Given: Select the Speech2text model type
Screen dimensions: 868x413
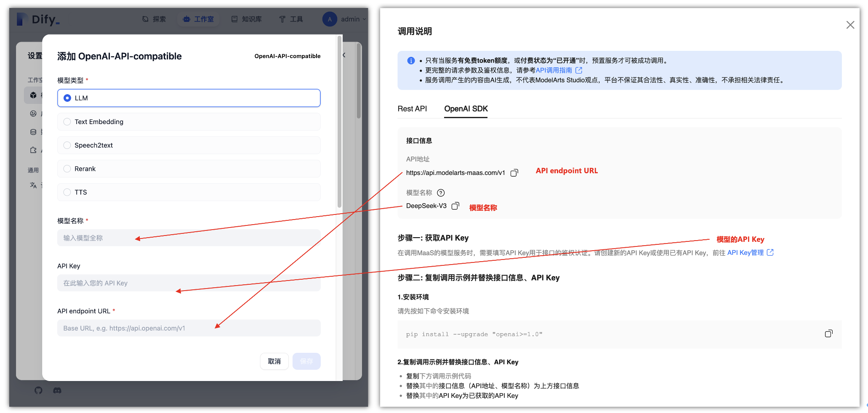Looking at the screenshot, I should click(189, 145).
